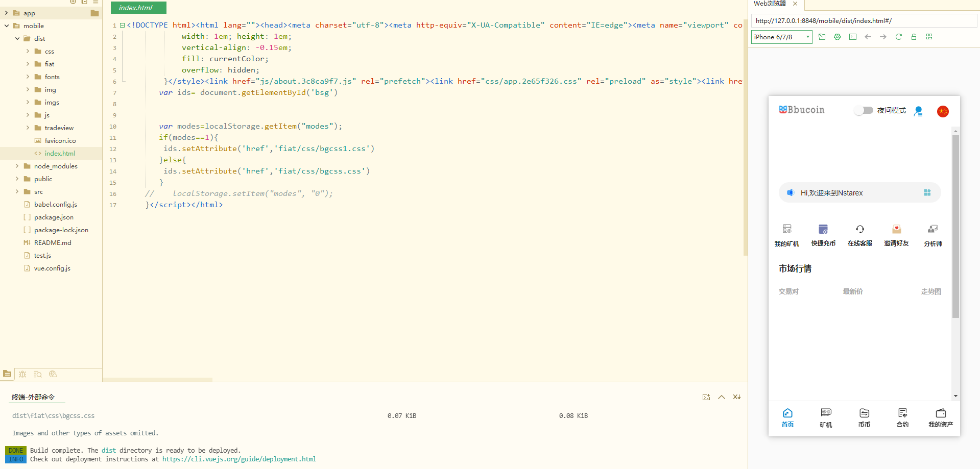Click the 在线客服 customer service icon
Image resolution: width=980 pixels, height=469 pixels.
pos(859,230)
